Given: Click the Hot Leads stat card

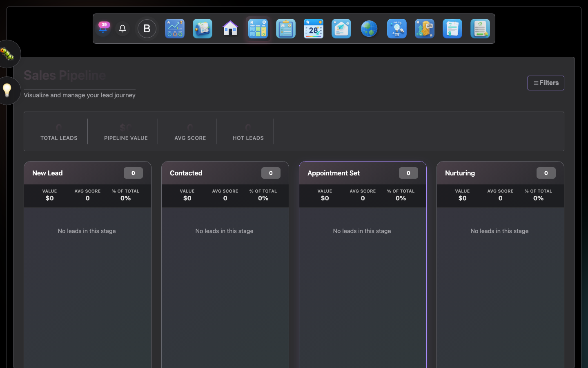Looking at the screenshot, I should 248,132.
